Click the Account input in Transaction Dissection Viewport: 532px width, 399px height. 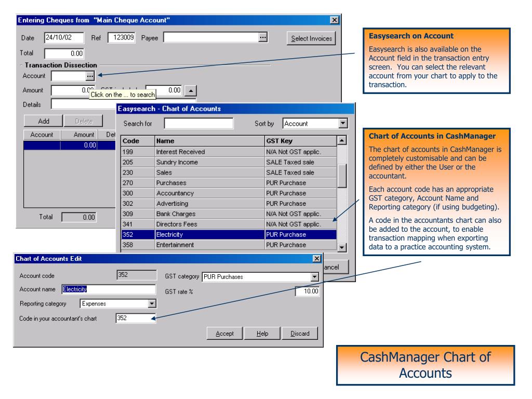coord(69,76)
